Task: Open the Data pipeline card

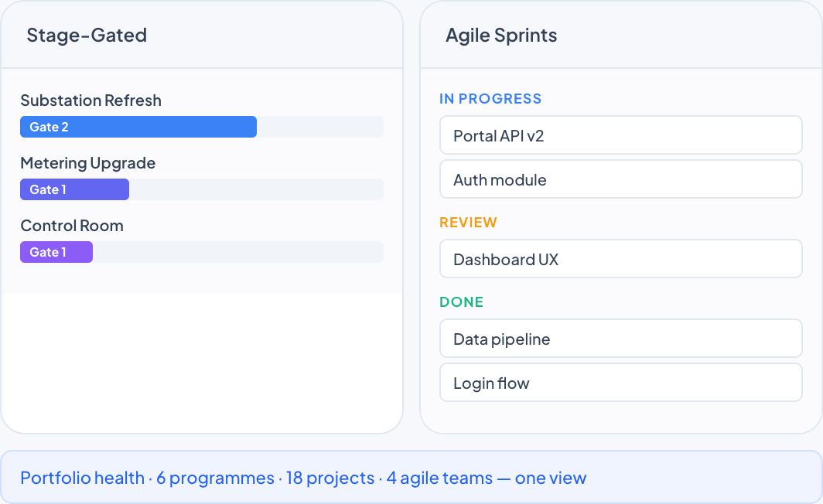Action: 621,339
